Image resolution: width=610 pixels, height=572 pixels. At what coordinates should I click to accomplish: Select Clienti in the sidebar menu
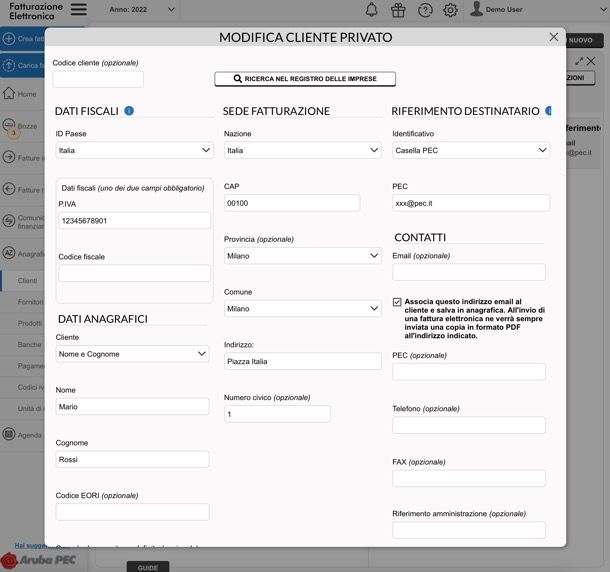pyautogui.click(x=27, y=281)
